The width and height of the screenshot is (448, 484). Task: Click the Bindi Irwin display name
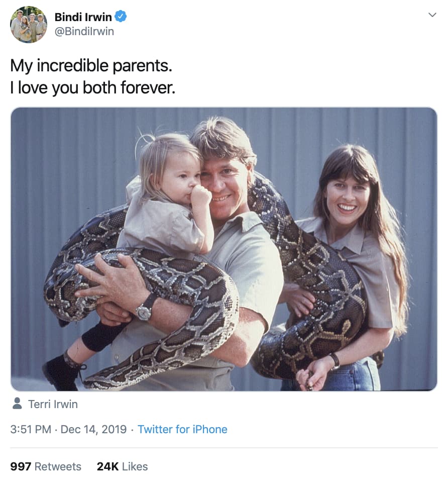83,17
